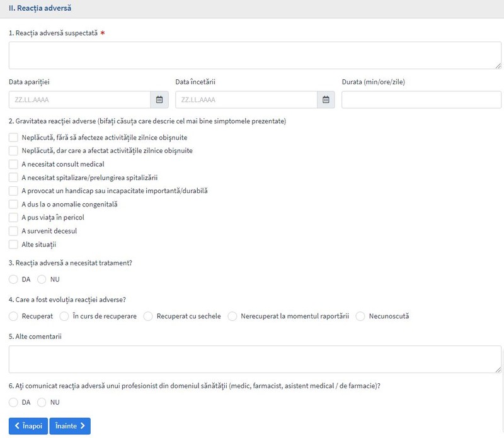
Task: Check the 'Alte situații' checkbox
Action: [x=13, y=244]
